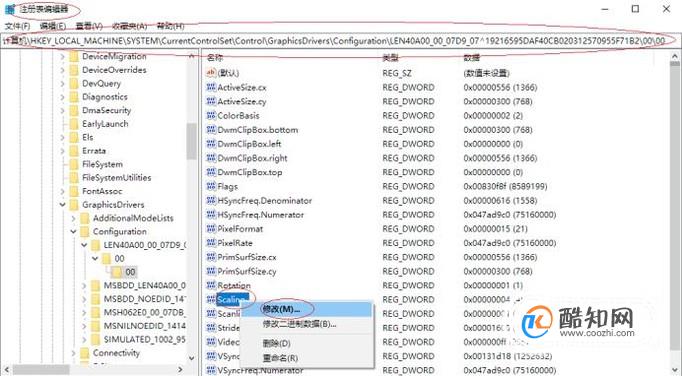
Task: Expand the AdditionalModeLists node
Action: [x=73, y=218]
